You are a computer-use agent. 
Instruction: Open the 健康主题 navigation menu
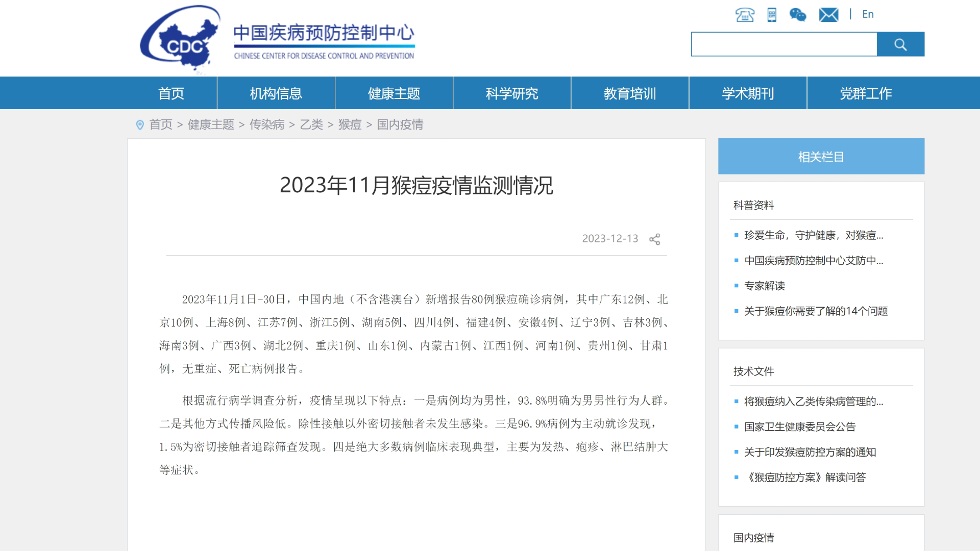(393, 93)
